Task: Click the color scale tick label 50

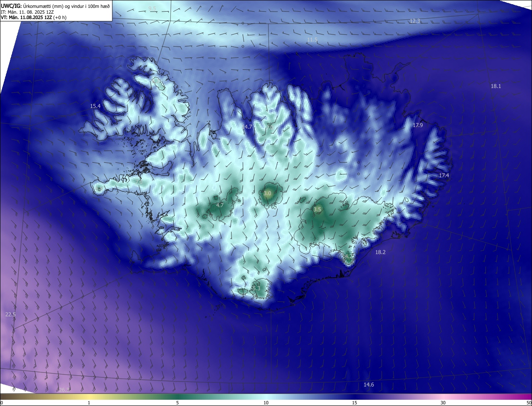Action: (x=529, y=403)
